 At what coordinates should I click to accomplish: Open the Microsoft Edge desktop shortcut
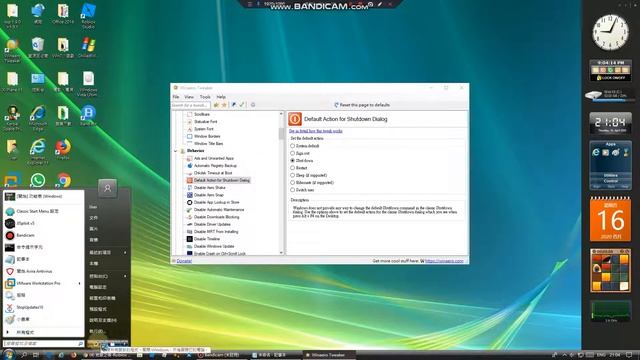pos(38,118)
